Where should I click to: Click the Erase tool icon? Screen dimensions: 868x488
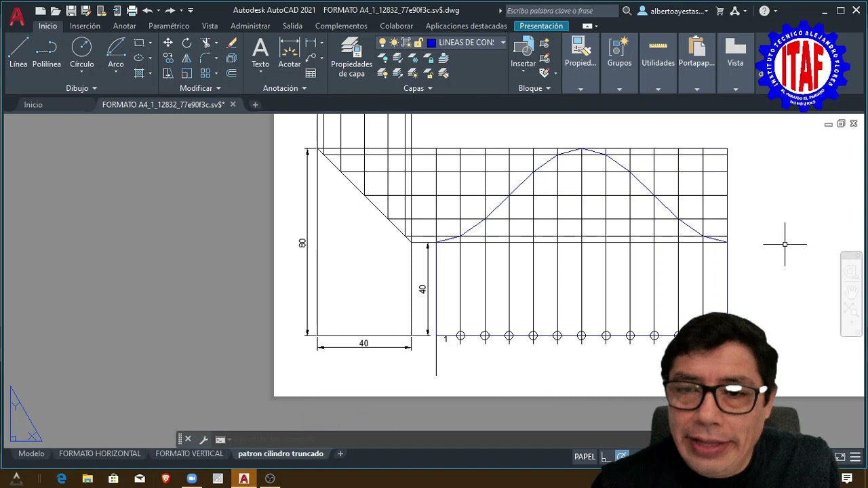231,43
